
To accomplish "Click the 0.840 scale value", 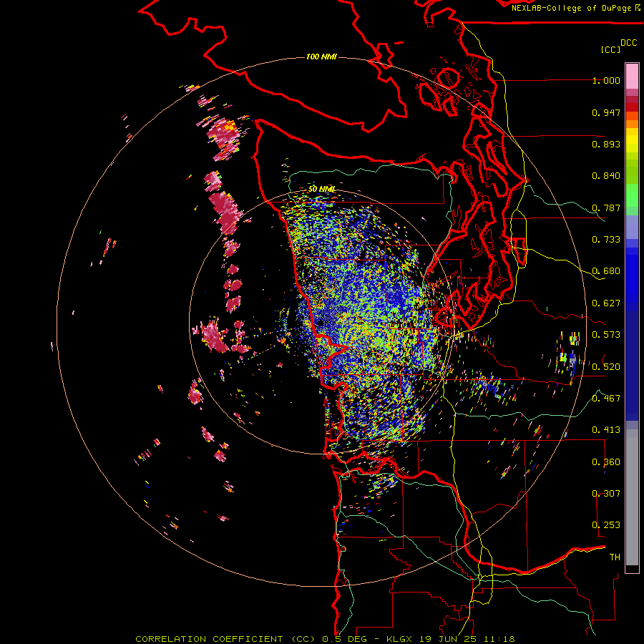I will tap(606, 176).
